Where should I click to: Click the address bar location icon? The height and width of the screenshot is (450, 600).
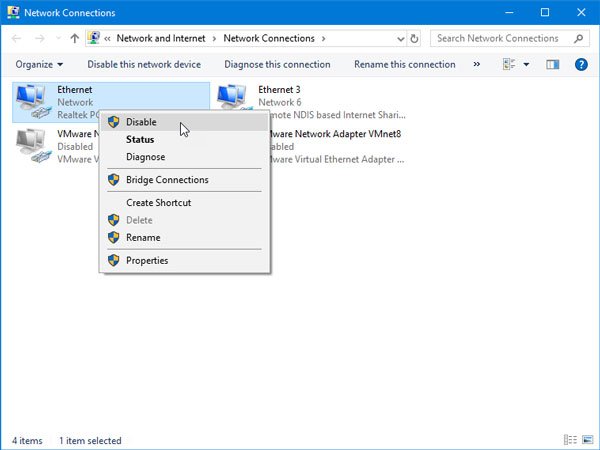point(94,38)
